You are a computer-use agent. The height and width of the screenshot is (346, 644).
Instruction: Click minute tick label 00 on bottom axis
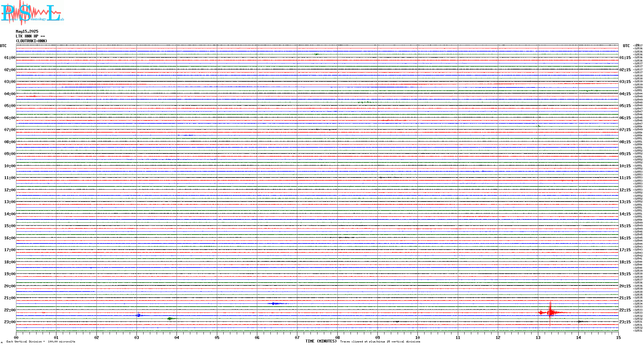click(16, 337)
